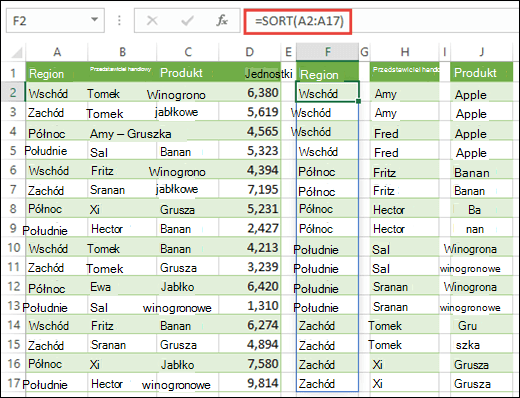
Task: Select row 9 header
Action: click(13, 228)
